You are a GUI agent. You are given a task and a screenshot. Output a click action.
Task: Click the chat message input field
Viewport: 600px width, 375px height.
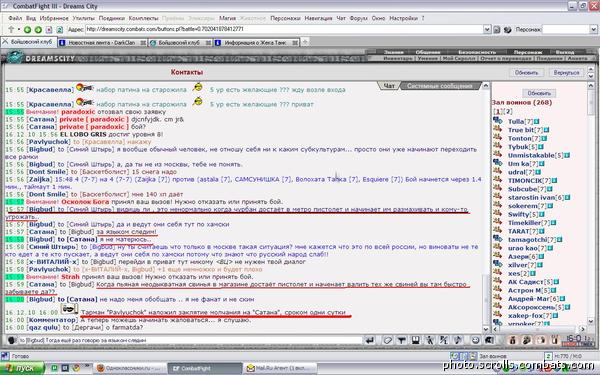tap(189, 340)
